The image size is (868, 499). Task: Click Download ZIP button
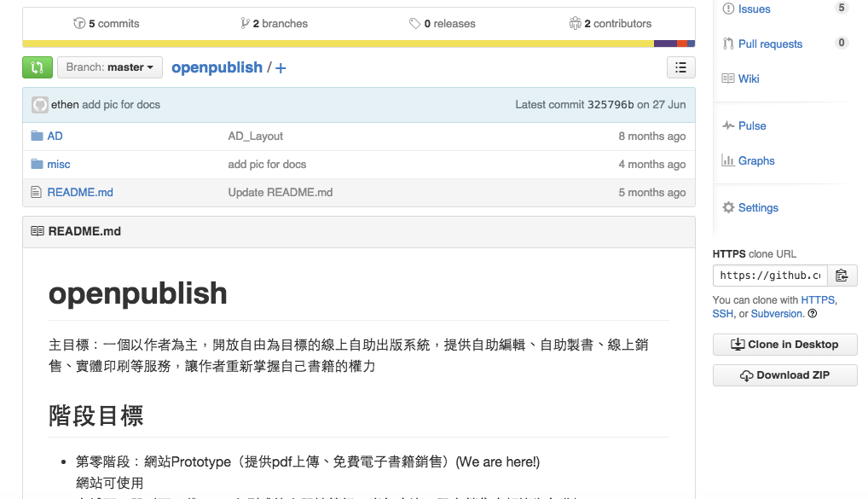coord(785,375)
